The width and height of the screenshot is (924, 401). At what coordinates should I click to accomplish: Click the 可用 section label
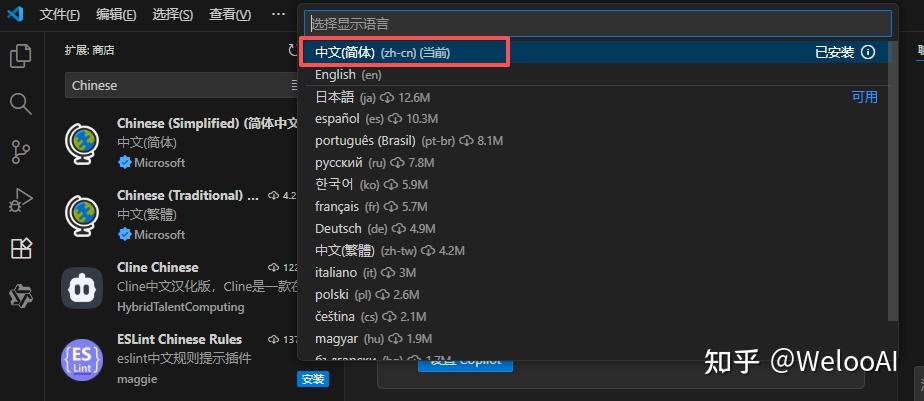864,97
